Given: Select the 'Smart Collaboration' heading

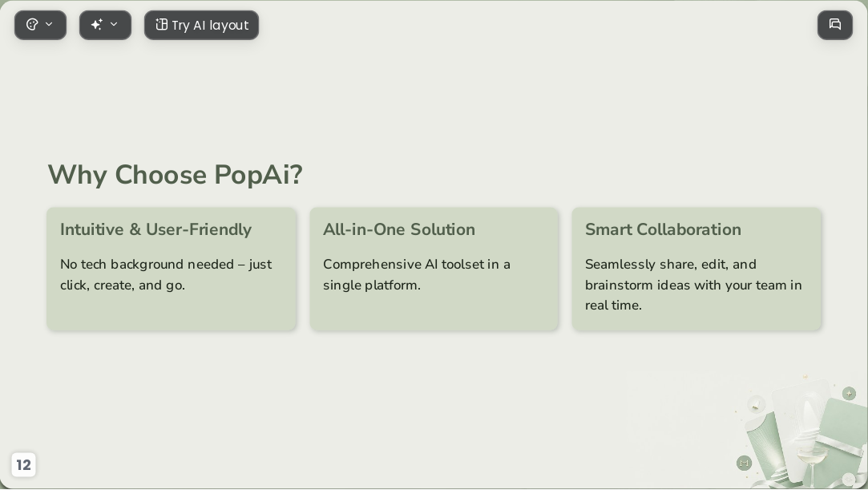Looking at the screenshot, I should [663, 229].
